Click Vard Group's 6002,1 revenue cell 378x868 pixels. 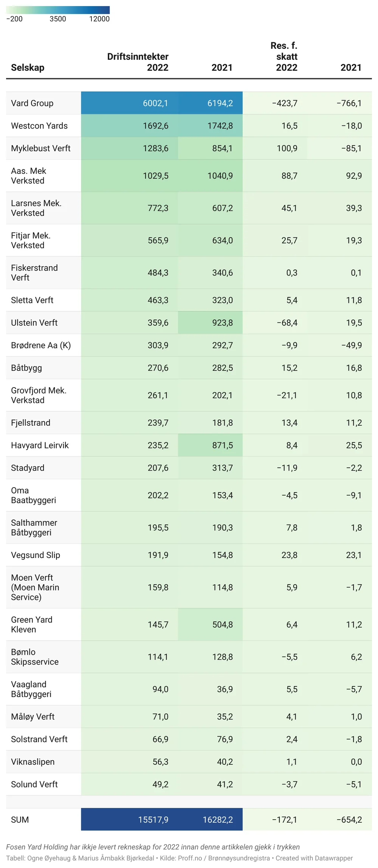pyautogui.click(x=155, y=103)
